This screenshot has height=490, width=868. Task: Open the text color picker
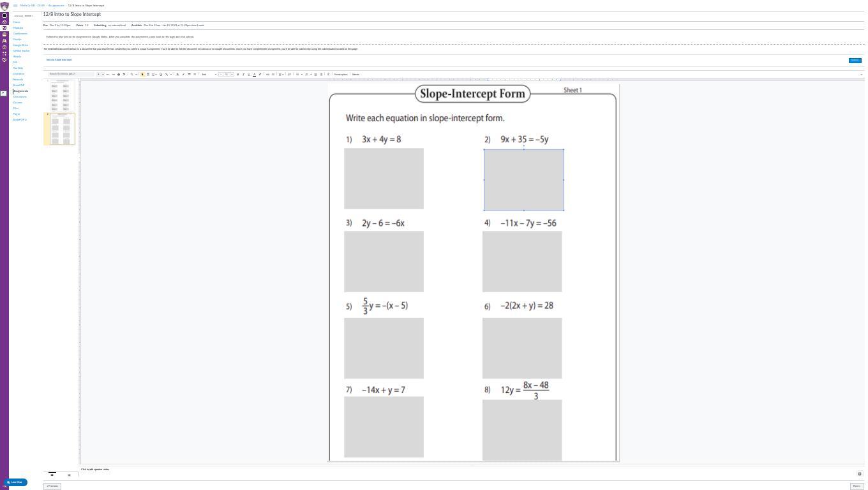pyautogui.click(x=254, y=74)
